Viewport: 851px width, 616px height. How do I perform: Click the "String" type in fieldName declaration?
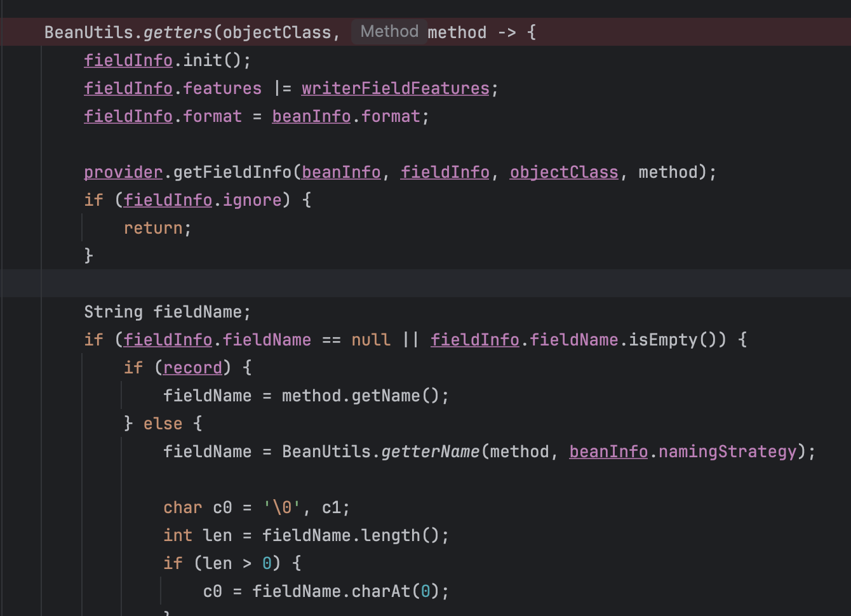pyautogui.click(x=113, y=312)
